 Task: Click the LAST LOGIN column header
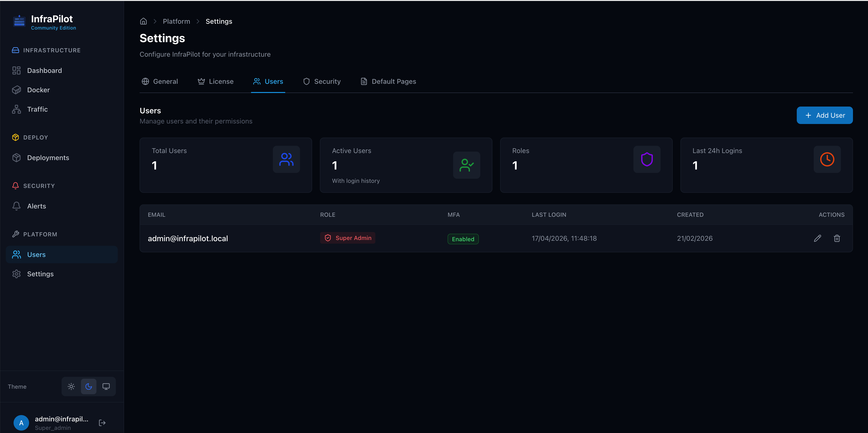click(549, 215)
